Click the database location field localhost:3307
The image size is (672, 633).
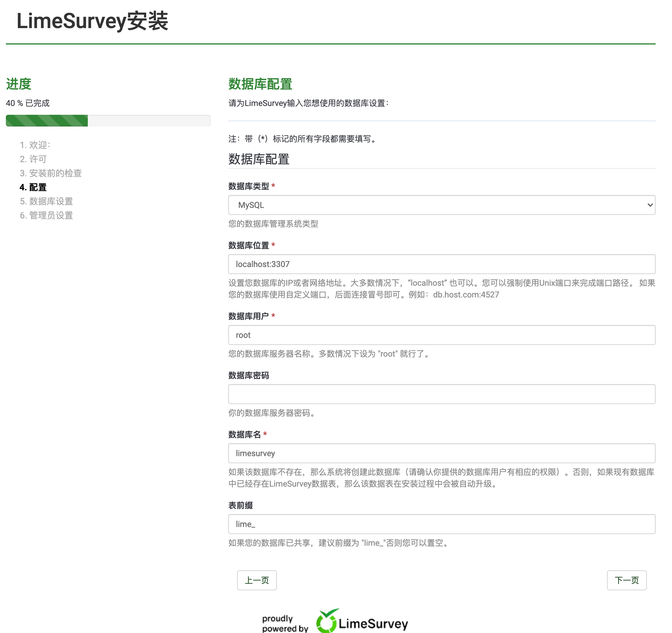pyautogui.click(x=441, y=264)
